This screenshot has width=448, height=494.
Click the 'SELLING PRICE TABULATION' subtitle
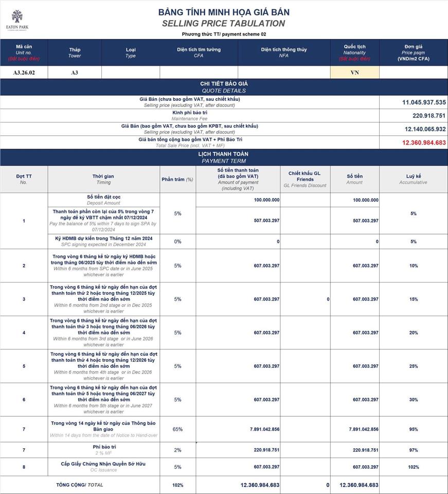point(224,23)
